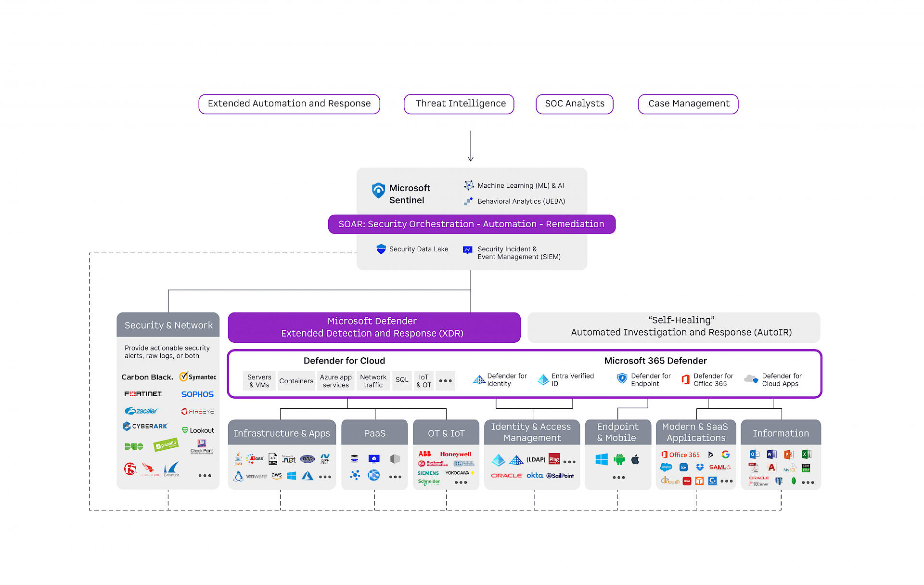Select the Apple logo in Endpoint & Mobile
924x585 pixels.
[x=635, y=459]
